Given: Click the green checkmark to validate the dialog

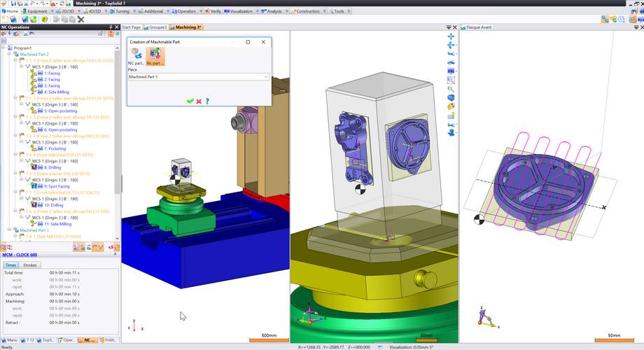Looking at the screenshot, I should click(190, 101).
